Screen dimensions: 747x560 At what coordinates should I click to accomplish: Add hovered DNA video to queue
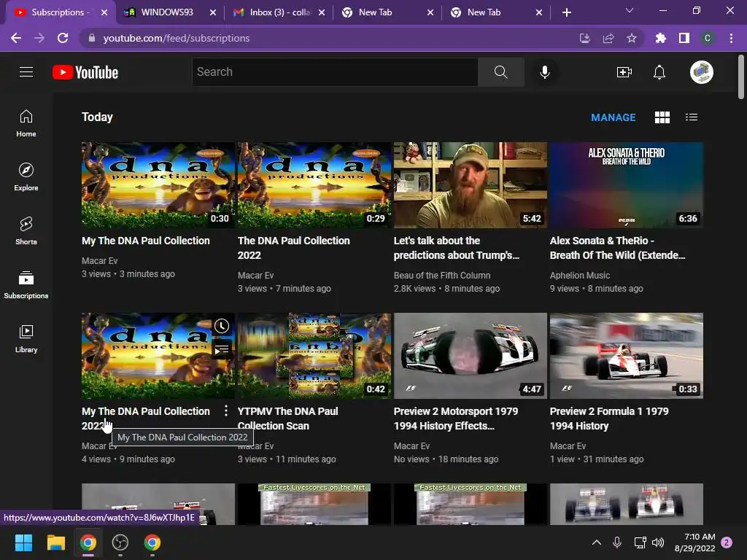coord(222,351)
